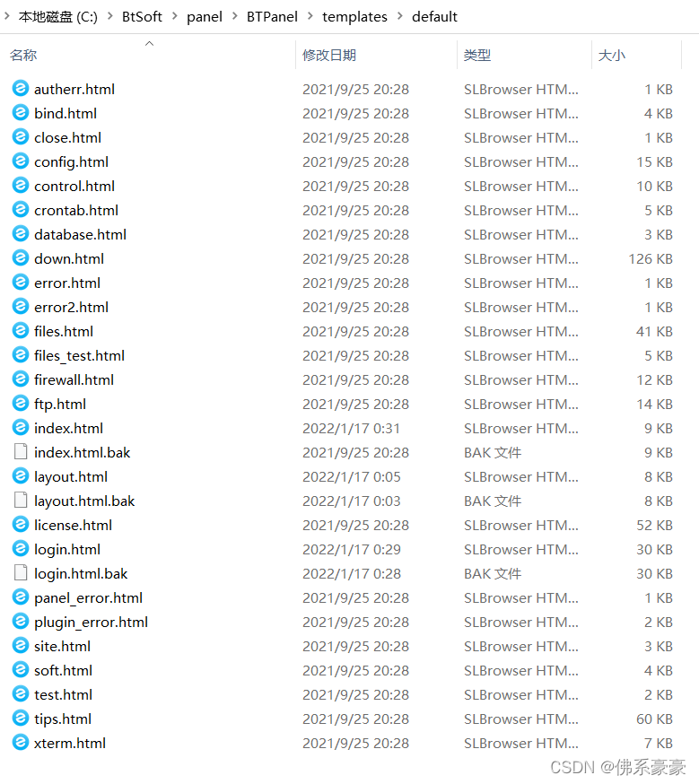The width and height of the screenshot is (699, 784).
Task: Click date 2022/1/17 0:31 of index.html
Action: [x=351, y=429]
